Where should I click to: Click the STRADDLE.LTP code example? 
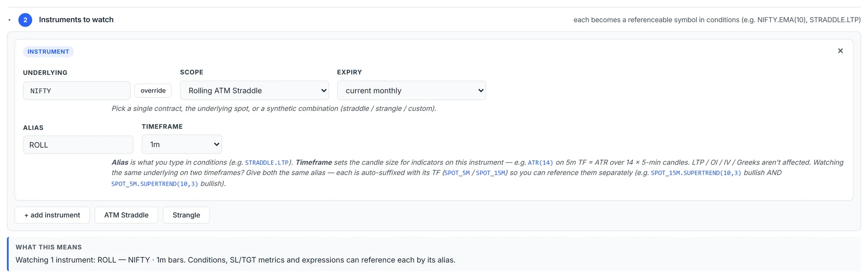tap(267, 162)
